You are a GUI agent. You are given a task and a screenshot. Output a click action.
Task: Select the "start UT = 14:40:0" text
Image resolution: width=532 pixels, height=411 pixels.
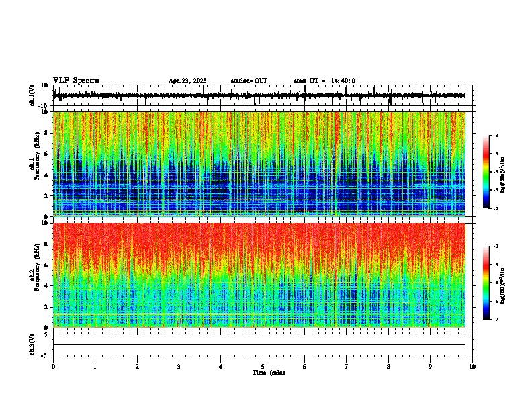coord(324,81)
